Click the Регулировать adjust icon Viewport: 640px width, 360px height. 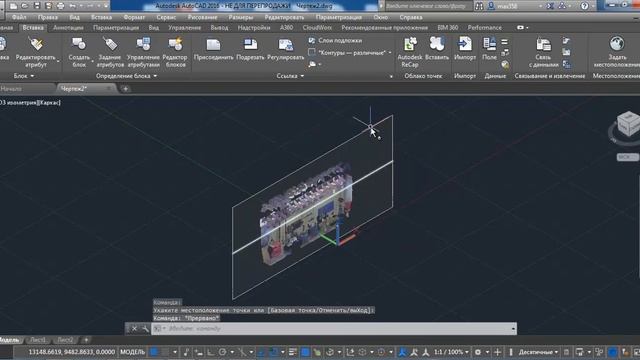click(x=286, y=44)
